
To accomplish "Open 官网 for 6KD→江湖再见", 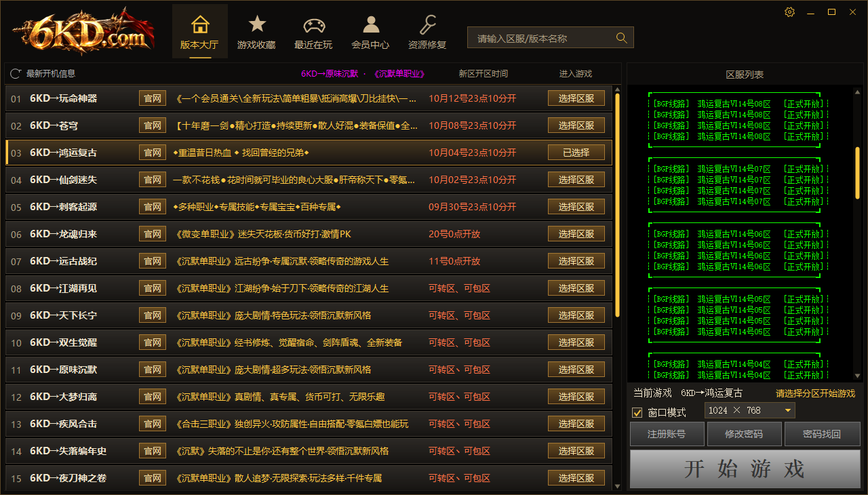I will [153, 288].
